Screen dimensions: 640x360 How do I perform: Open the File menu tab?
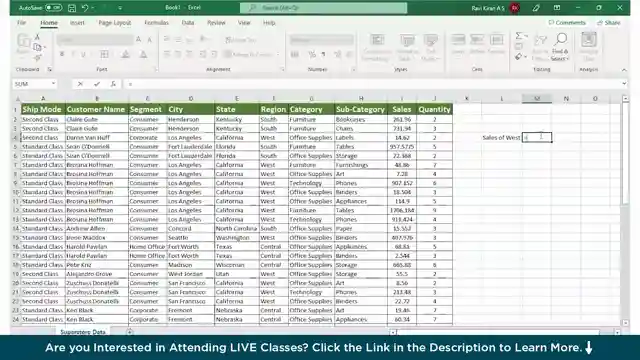point(22,23)
